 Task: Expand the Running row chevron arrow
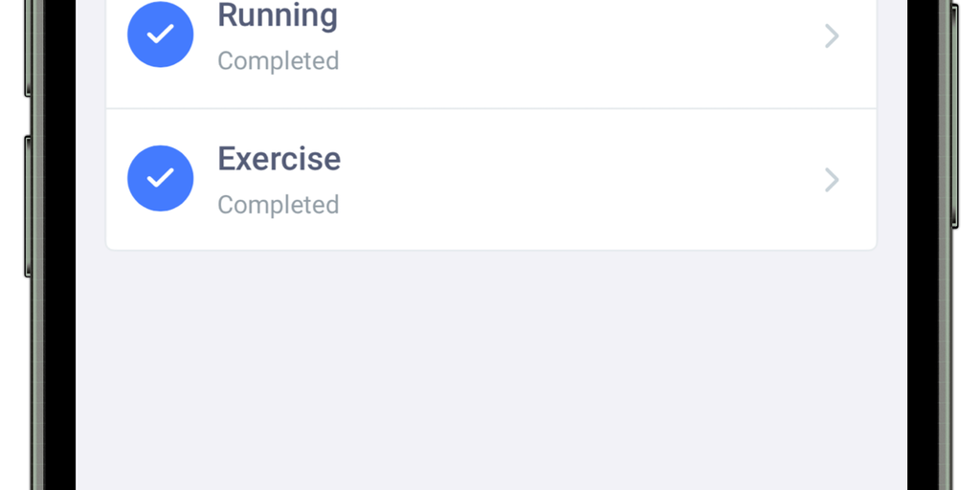pos(832,36)
